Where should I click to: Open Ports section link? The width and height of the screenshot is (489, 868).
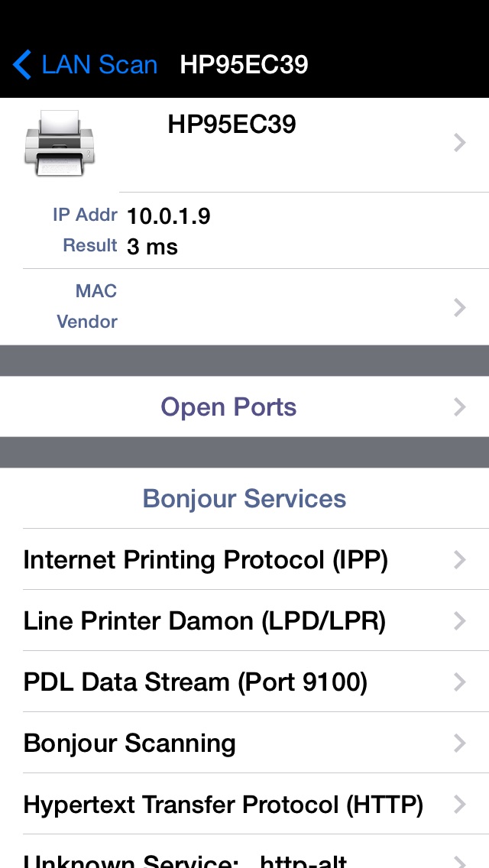pyautogui.click(x=228, y=406)
